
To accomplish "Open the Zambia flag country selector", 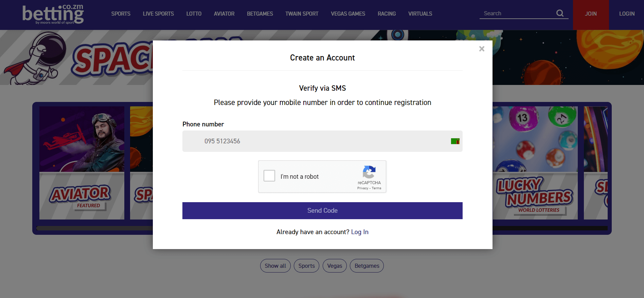I will (455, 141).
